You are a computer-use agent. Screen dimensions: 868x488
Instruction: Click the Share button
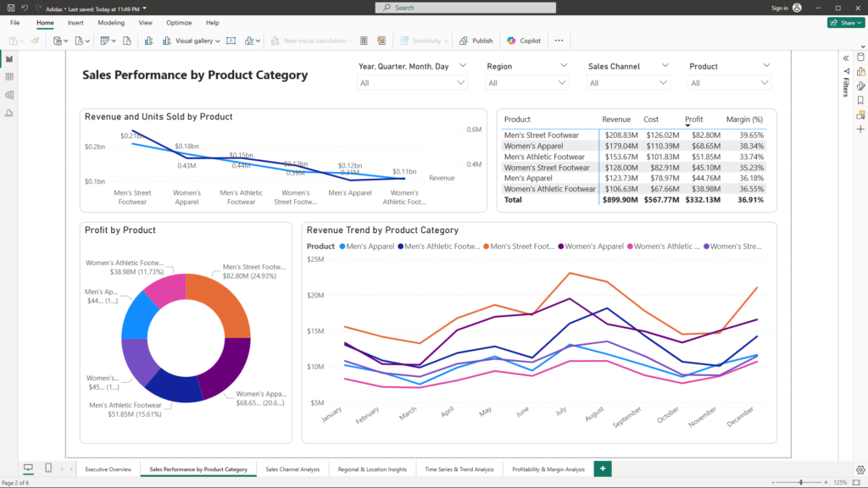[x=845, y=23]
